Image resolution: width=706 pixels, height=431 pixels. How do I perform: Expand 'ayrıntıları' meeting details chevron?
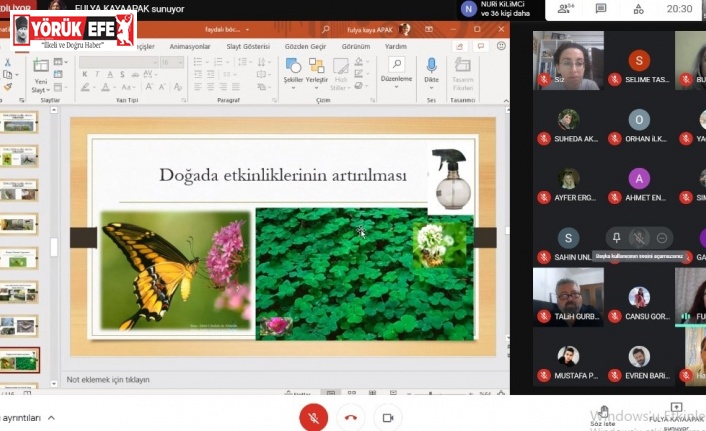click(x=51, y=418)
